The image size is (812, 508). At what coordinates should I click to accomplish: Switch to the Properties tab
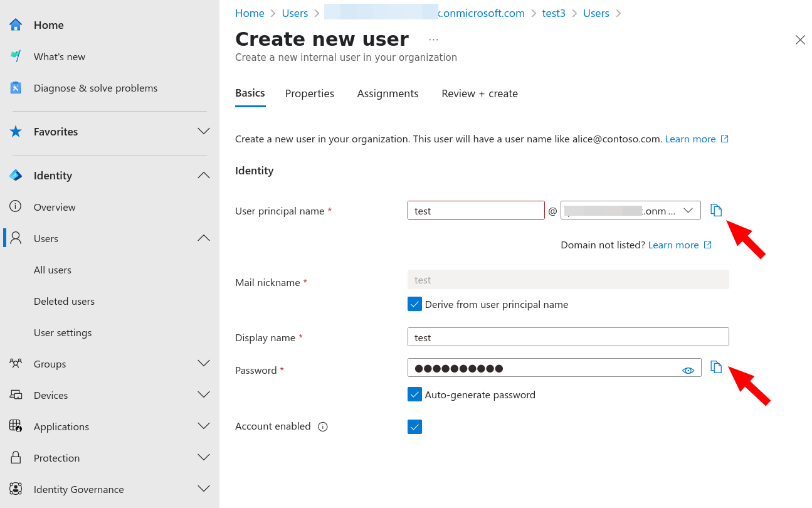(x=310, y=93)
